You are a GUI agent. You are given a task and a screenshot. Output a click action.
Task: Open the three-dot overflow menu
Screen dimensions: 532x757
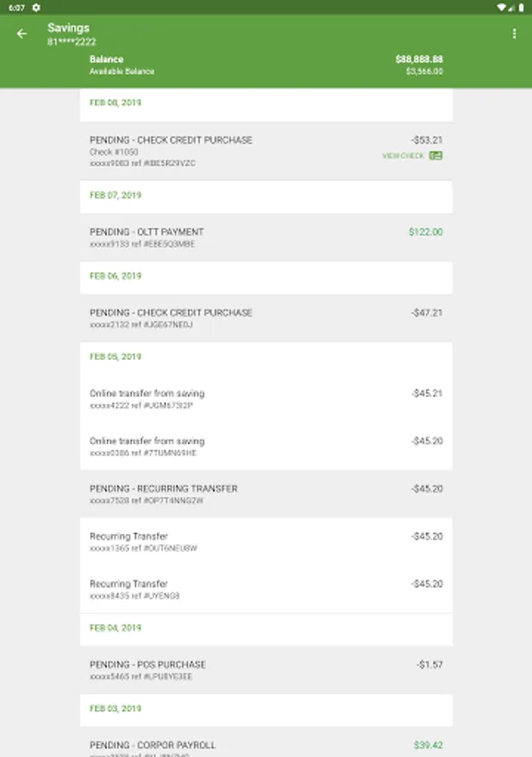pos(514,34)
